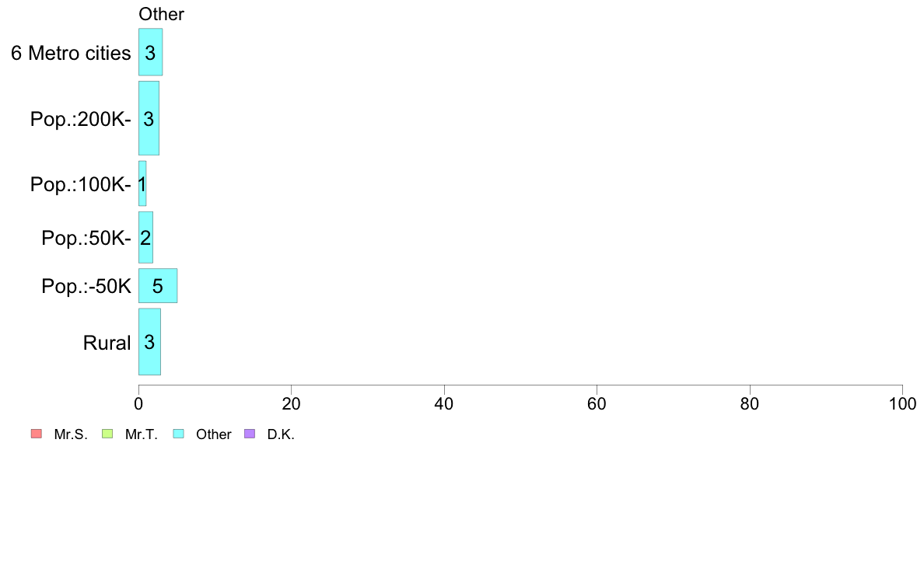Click the 0 axis tick label

click(x=138, y=404)
